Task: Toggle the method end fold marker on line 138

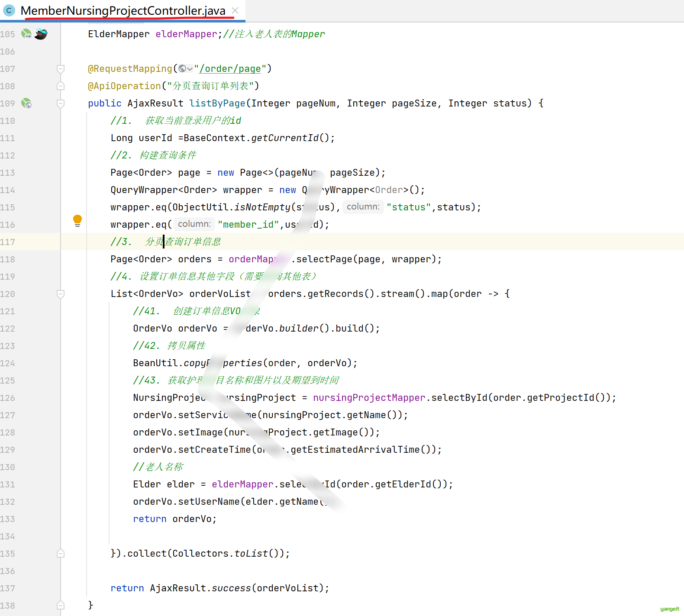Action: pos(61,605)
